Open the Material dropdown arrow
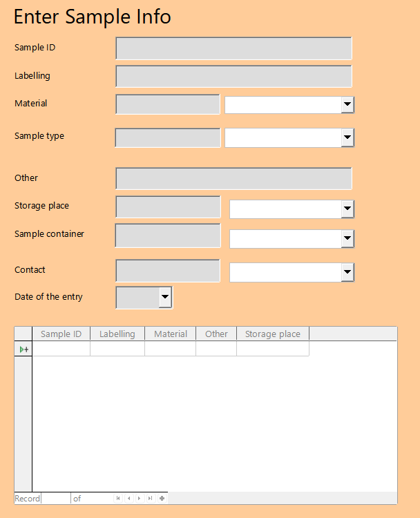The height and width of the screenshot is (518, 420). pos(347,104)
